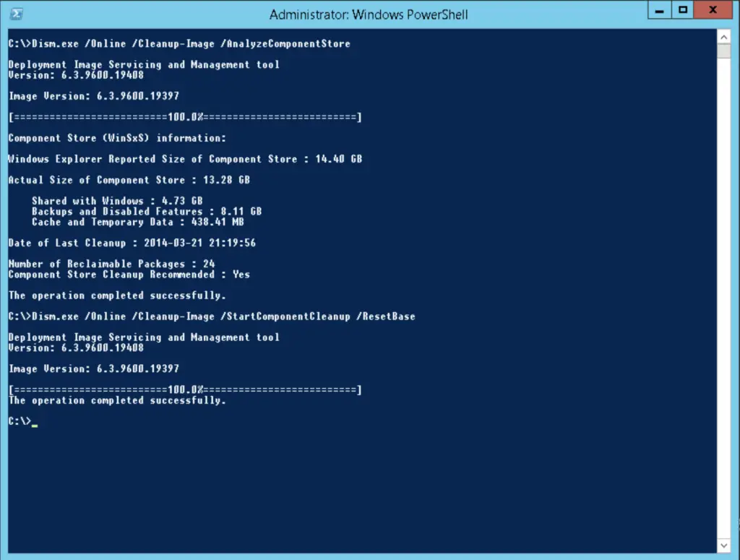This screenshot has height=560, width=740.
Task: Maximize the PowerShell window
Action: tap(682, 10)
